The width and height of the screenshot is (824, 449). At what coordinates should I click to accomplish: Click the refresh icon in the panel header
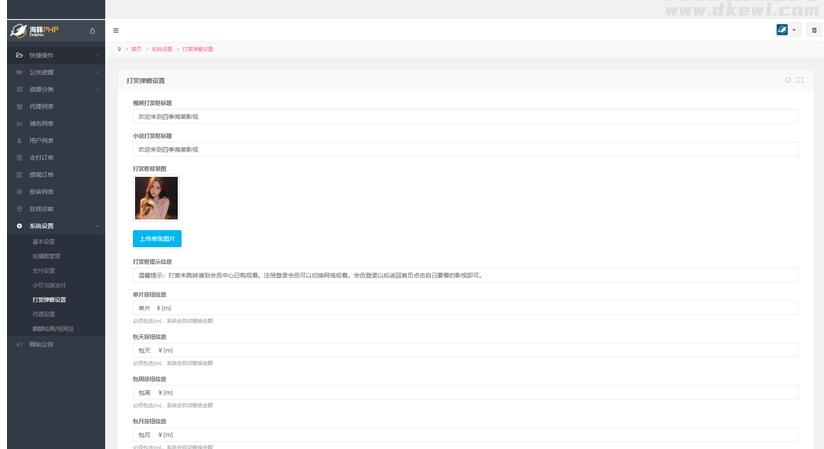(x=788, y=80)
